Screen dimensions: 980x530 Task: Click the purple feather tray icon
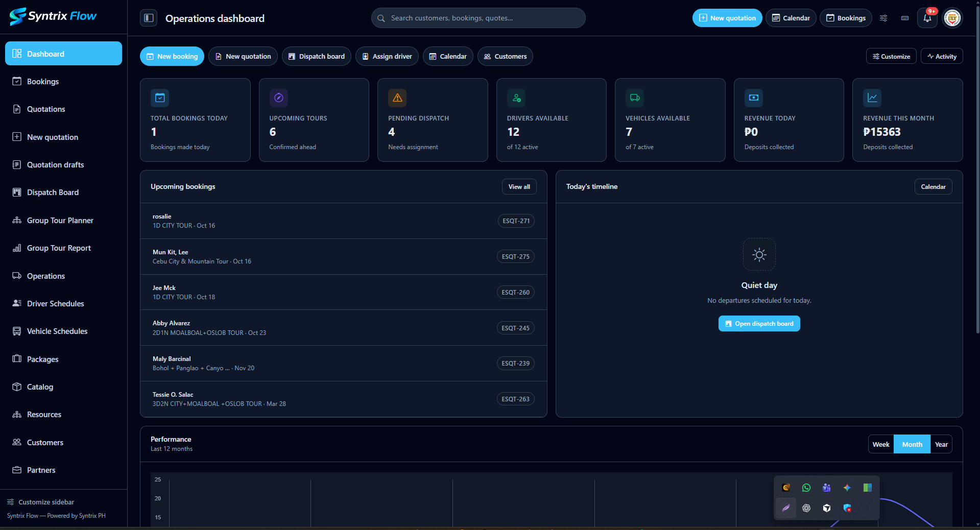(786, 508)
